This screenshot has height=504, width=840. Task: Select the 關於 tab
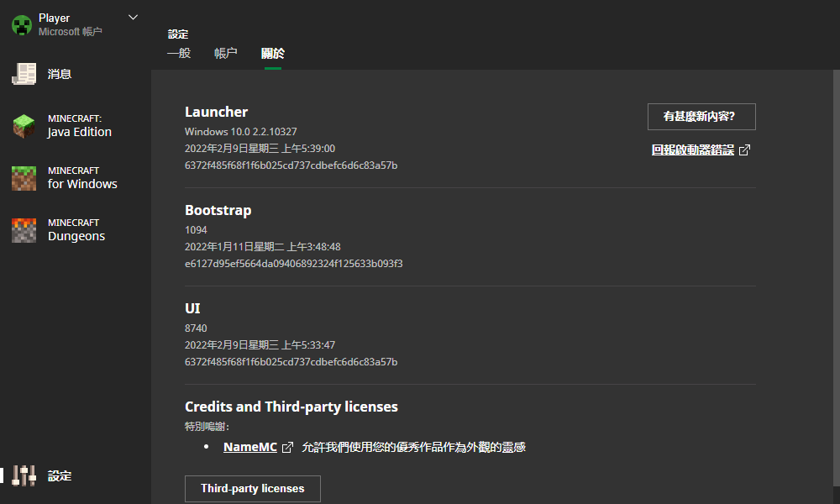click(x=273, y=53)
